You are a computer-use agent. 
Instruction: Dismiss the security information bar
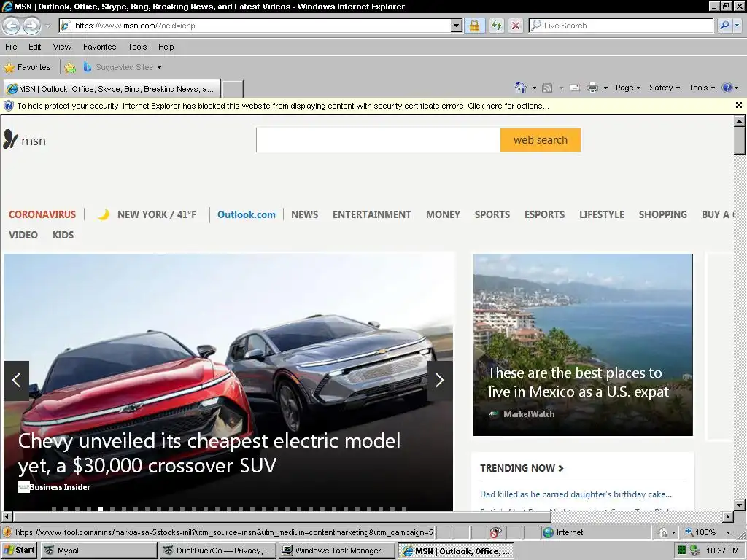pos(739,105)
